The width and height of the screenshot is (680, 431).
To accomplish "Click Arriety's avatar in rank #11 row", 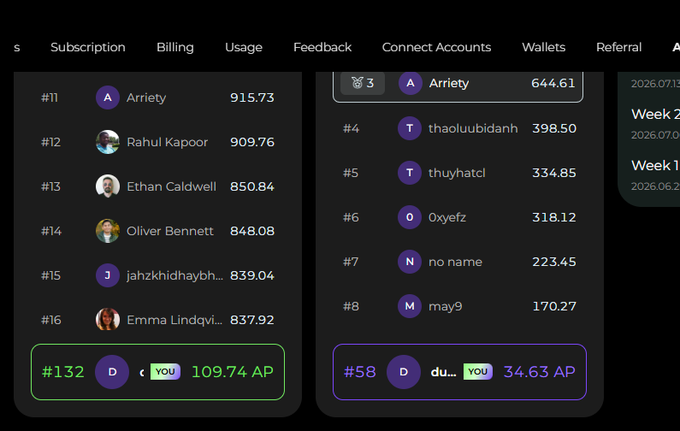I will click(108, 98).
